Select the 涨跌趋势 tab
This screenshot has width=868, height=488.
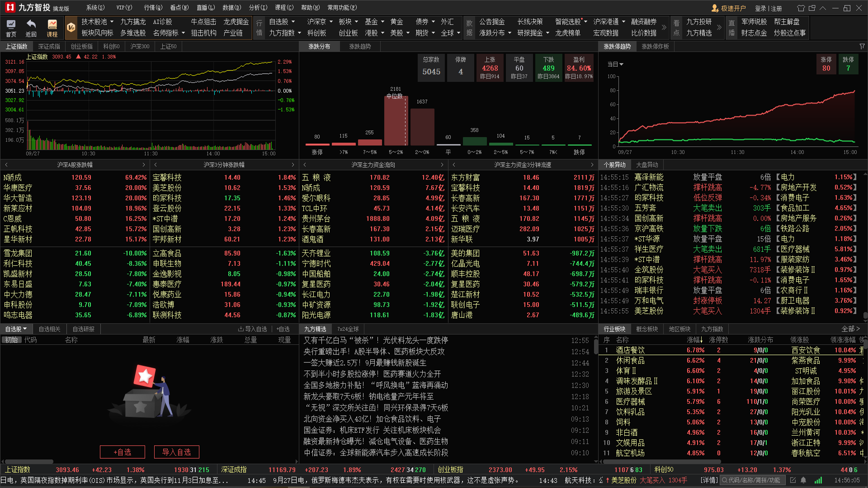pos(360,46)
